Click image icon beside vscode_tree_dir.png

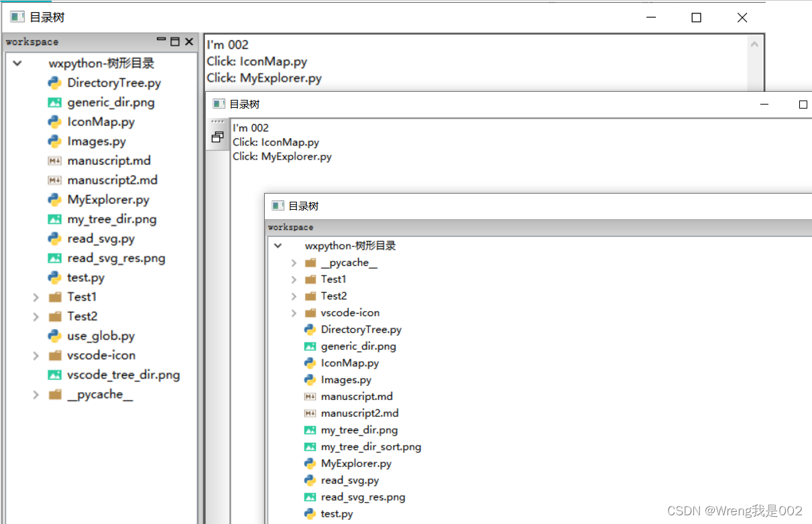[x=55, y=375]
